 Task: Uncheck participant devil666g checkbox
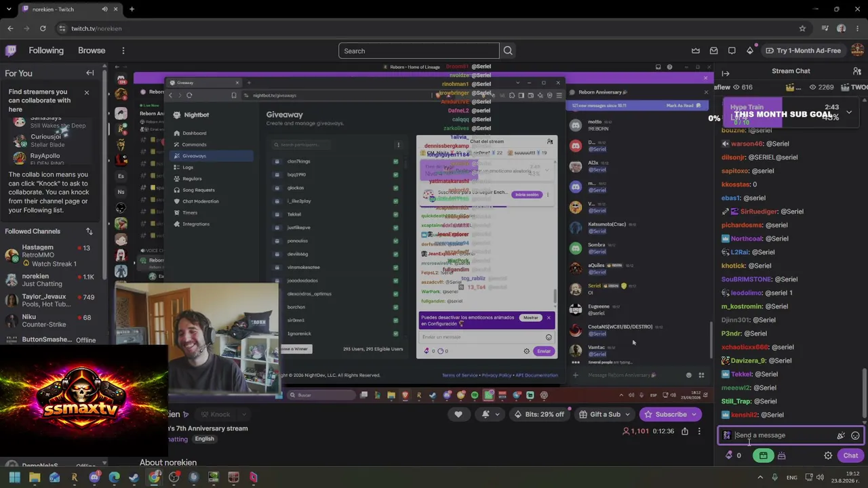tap(395, 254)
